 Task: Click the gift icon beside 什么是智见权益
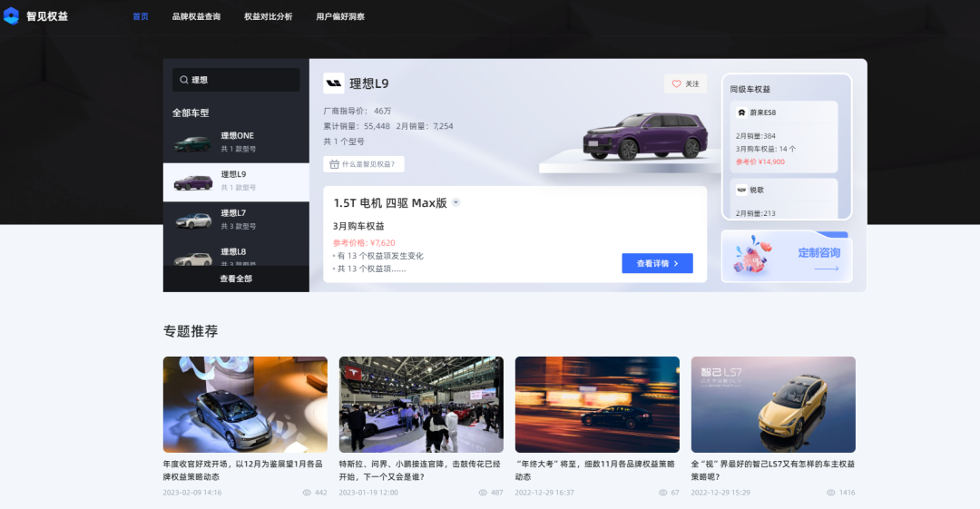(x=334, y=164)
